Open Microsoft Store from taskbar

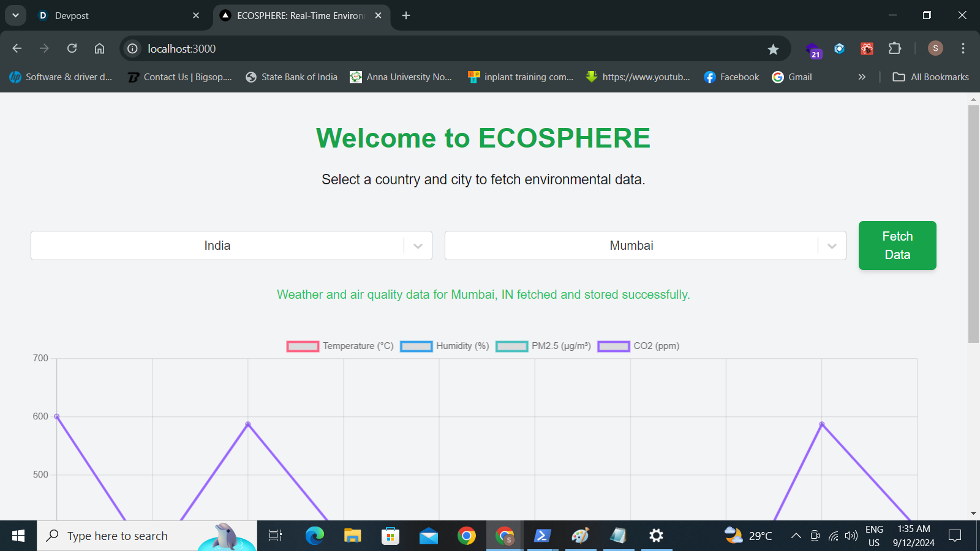(x=390, y=536)
